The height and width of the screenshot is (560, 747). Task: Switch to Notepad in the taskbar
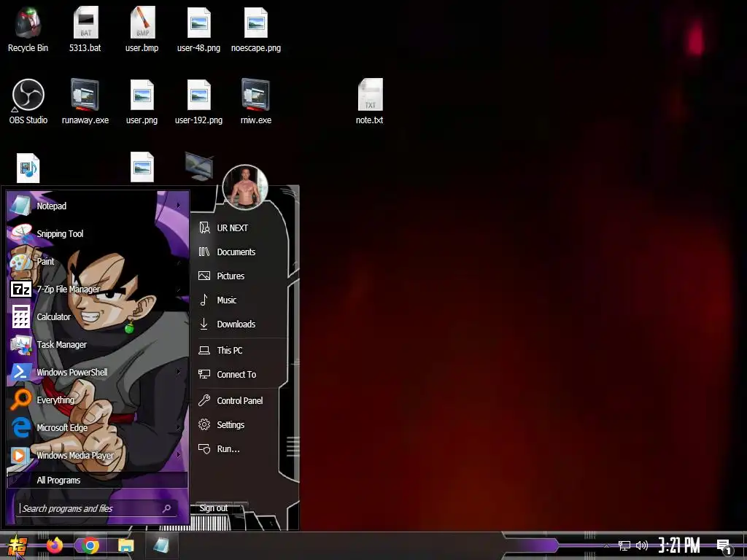click(x=161, y=545)
